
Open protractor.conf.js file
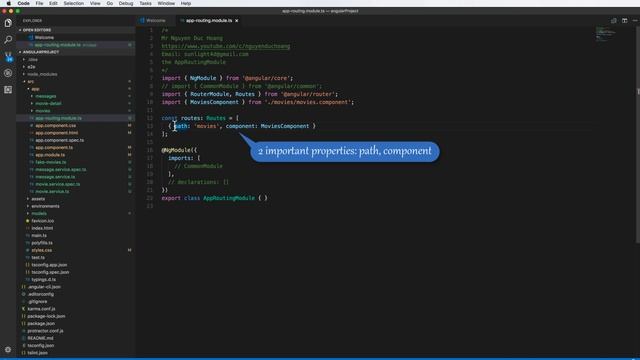coord(45,331)
